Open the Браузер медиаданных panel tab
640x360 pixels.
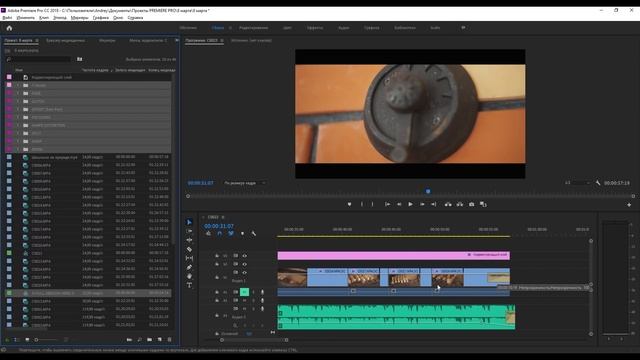point(65,40)
